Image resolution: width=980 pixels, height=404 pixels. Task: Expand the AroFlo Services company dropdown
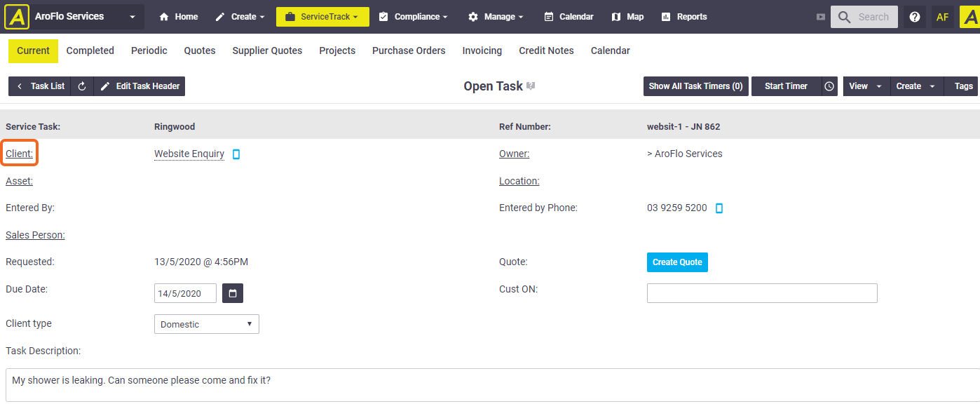(132, 17)
